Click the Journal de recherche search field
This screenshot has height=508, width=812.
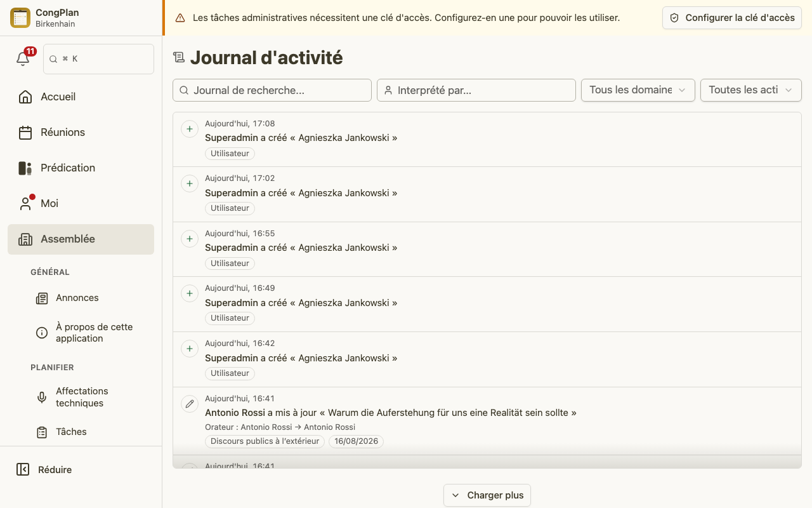pos(272,90)
